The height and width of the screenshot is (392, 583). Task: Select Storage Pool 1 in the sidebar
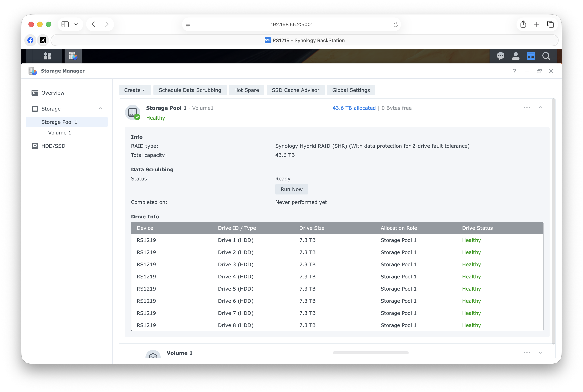(x=67, y=122)
